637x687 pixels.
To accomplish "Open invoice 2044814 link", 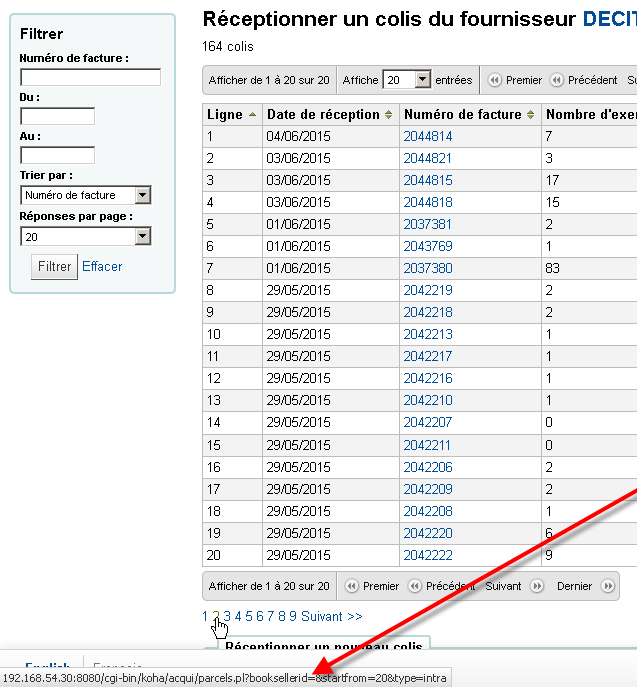I will pos(428,136).
